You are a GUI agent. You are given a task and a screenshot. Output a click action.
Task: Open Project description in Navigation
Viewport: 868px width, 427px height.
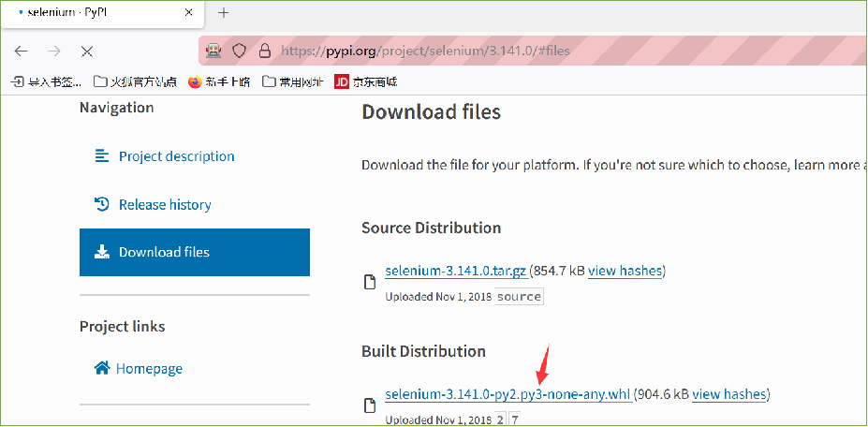coord(177,156)
